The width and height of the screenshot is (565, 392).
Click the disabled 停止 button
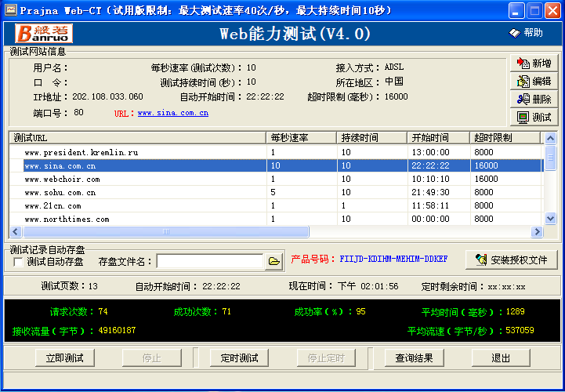coord(152,358)
